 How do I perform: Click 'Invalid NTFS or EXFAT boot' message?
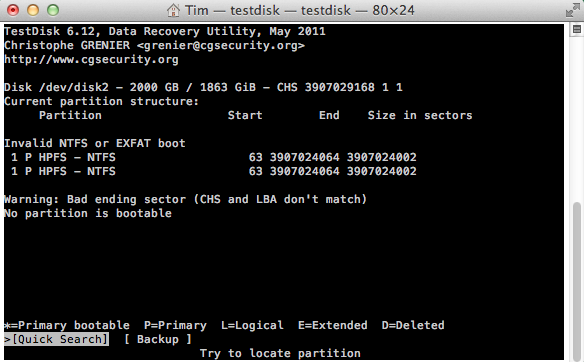point(95,143)
